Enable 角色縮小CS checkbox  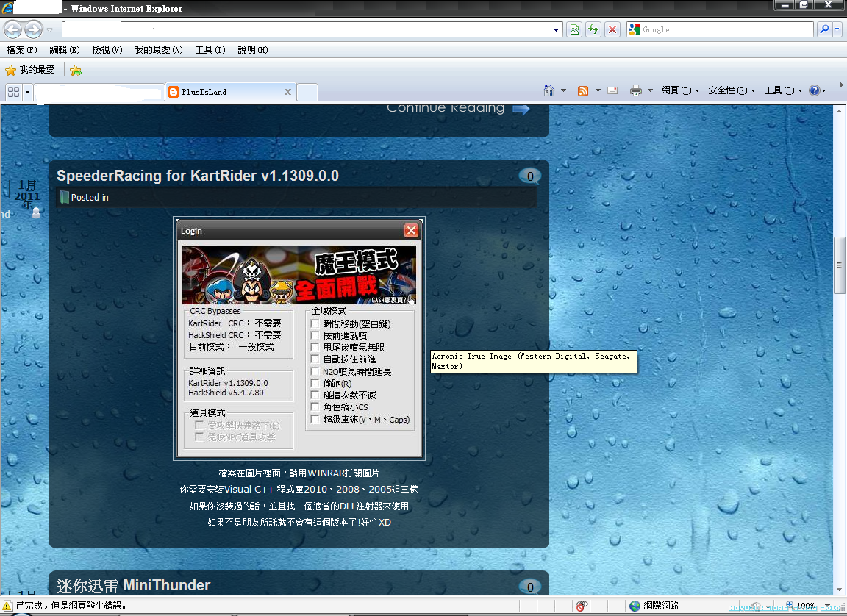point(315,407)
